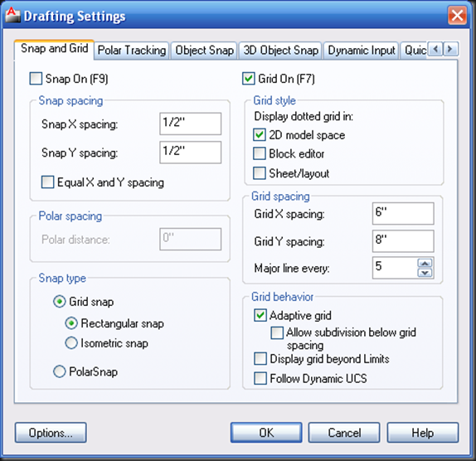Screen dimensions: 476x461
Task: Confirm settings with the OK button
Action: pyautogui.click(x=266, y=433)
